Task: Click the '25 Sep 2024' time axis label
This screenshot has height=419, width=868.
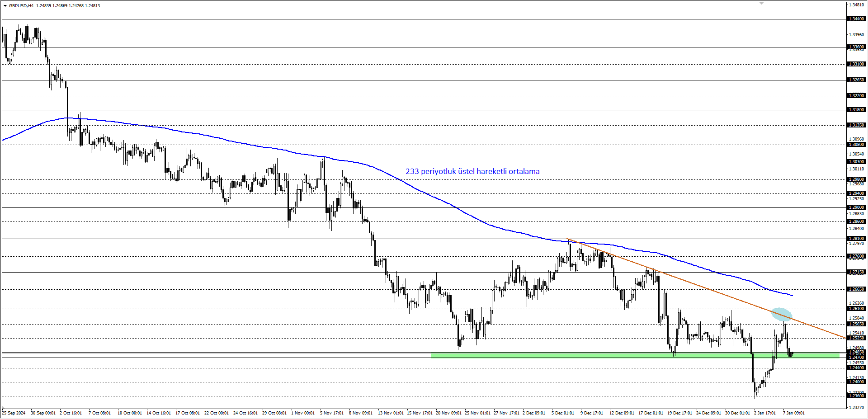Action: point(14,413)
